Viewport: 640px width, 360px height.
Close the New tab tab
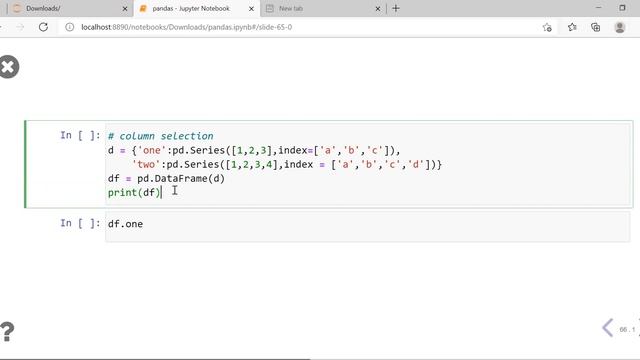pyautogui.click(x=378, y=9)
